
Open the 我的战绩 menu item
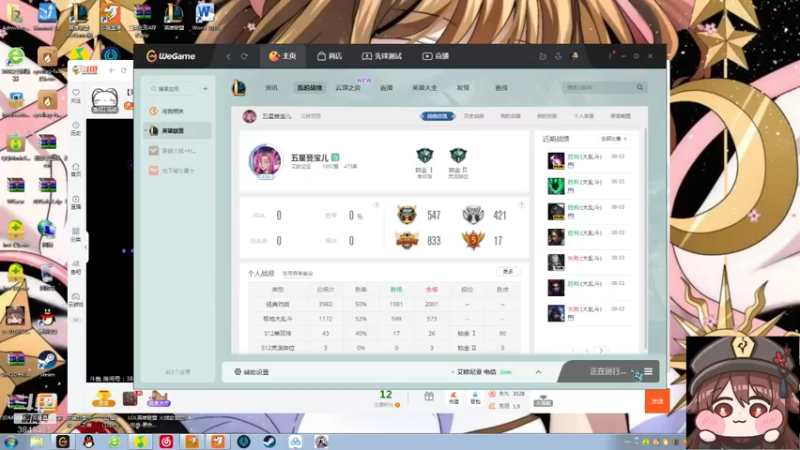(309, 88)
